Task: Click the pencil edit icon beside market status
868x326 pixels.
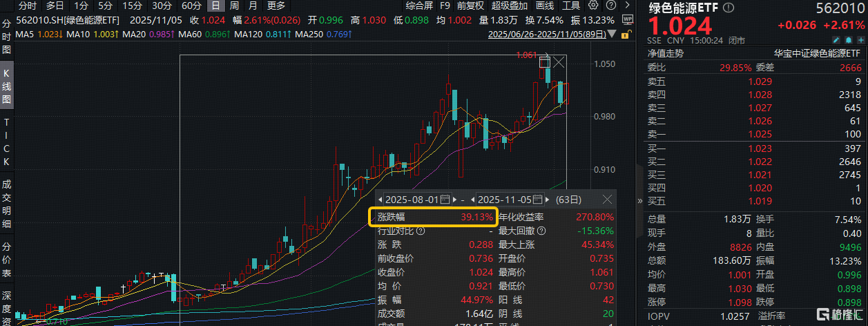Action: pyautogui.click(x=837, y=40)
